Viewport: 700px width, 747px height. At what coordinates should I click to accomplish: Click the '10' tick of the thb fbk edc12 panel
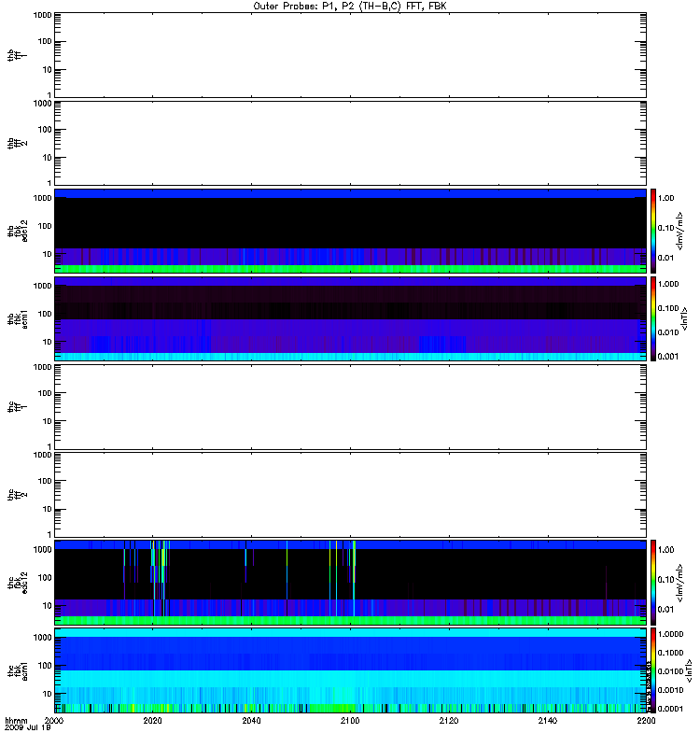(x=48, y=254)
